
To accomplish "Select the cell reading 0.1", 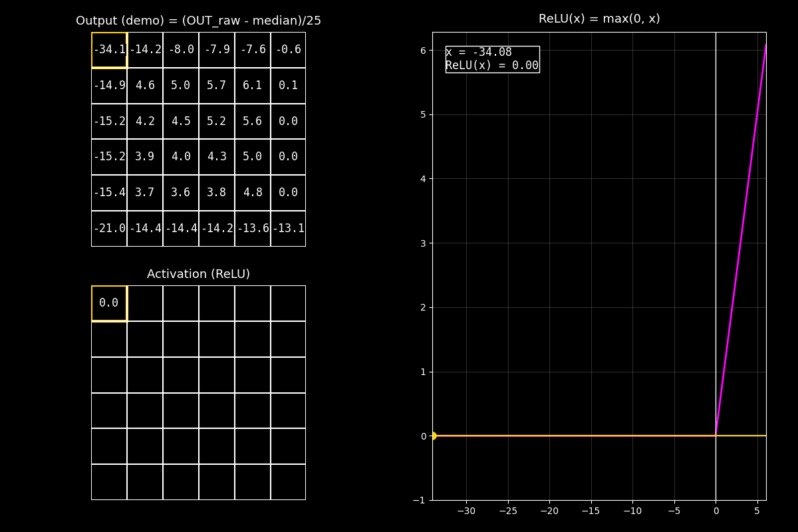I will click(x=288, y=86).
